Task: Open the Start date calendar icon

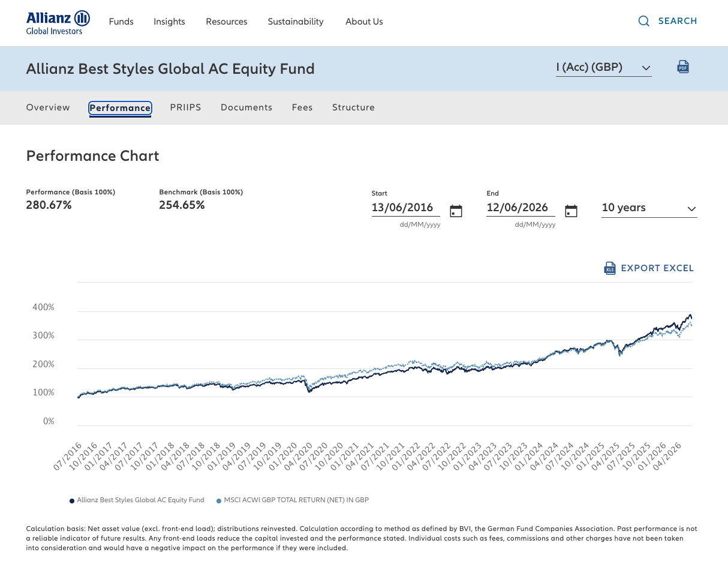Action: (456, 211)
